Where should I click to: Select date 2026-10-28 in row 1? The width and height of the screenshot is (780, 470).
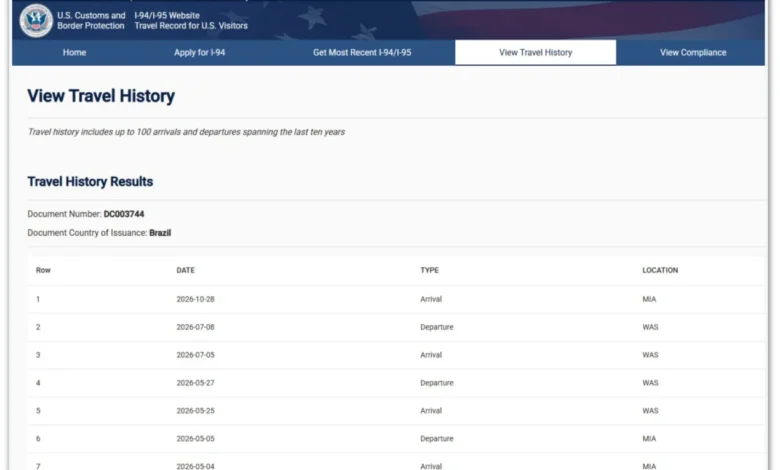(195, 299)
